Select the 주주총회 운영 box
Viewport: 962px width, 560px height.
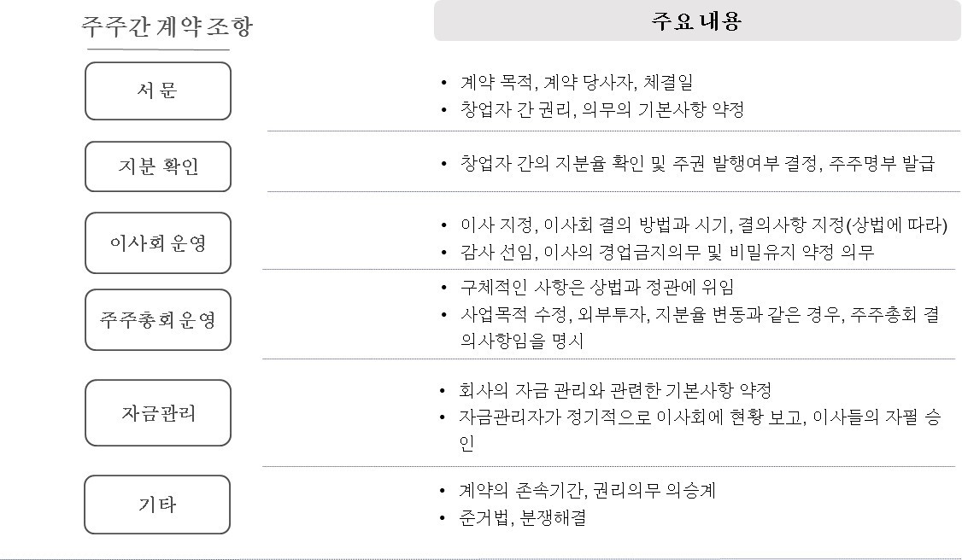point(158,319)
